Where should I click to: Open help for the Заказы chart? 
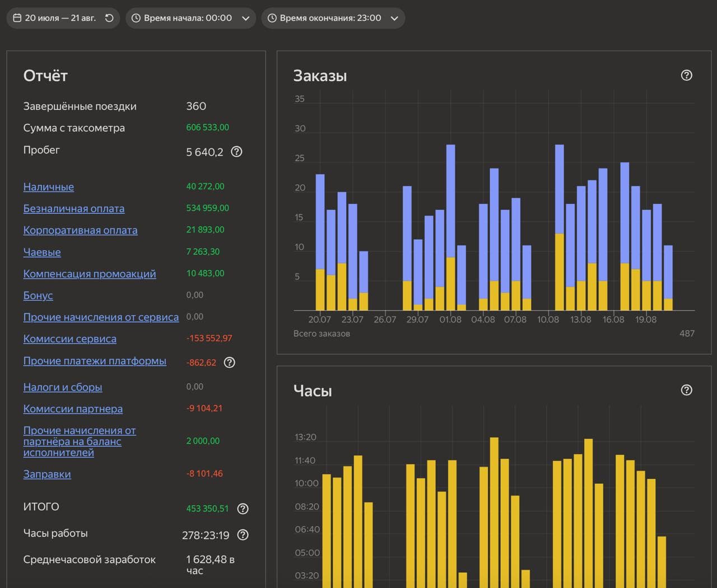[687, 75]
